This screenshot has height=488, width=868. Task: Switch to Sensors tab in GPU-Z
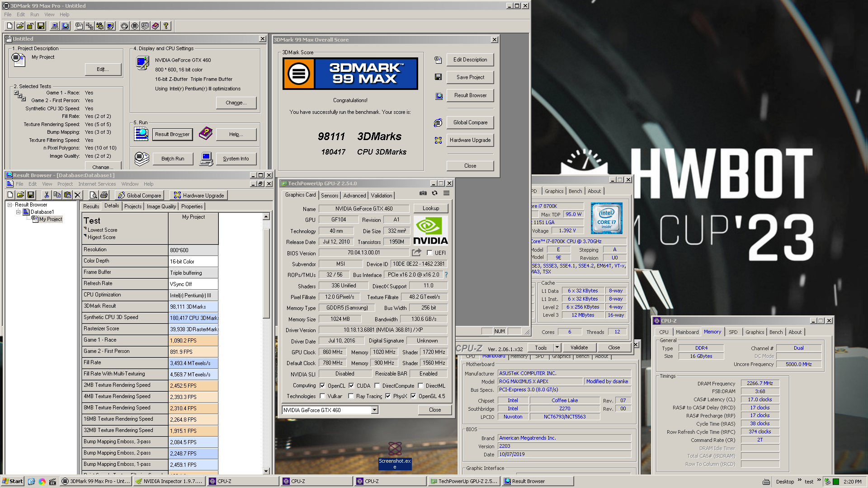[x=330, y=196]
